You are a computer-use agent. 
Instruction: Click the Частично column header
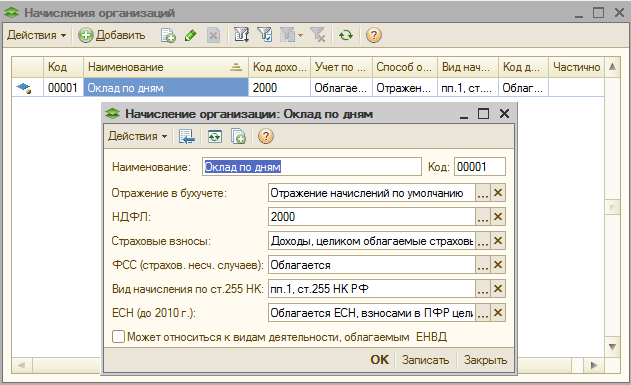[576, 67]
